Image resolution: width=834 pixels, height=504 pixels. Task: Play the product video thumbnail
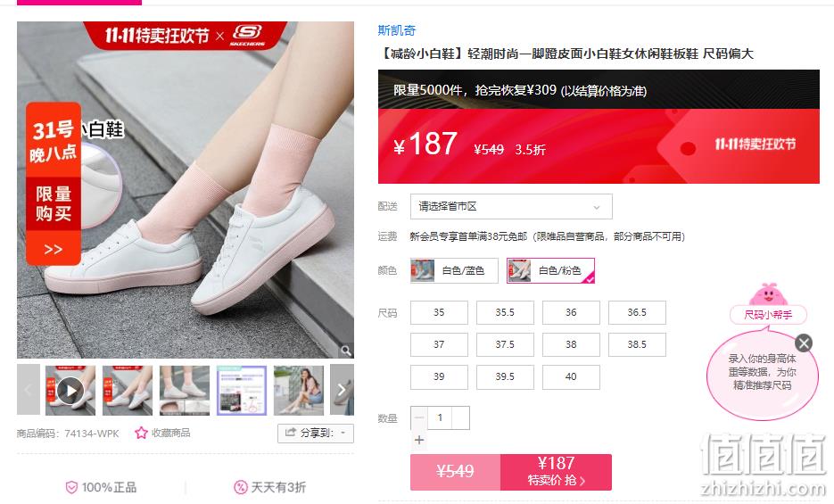point(70,391)
